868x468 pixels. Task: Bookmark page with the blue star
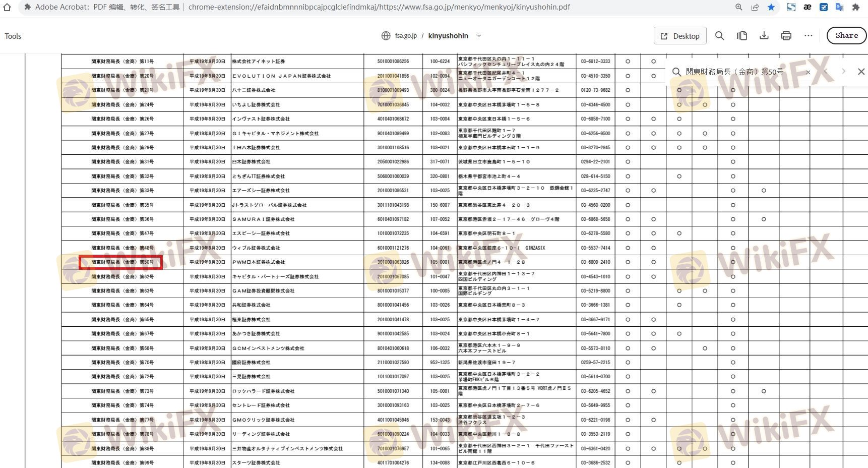(771, 7)
